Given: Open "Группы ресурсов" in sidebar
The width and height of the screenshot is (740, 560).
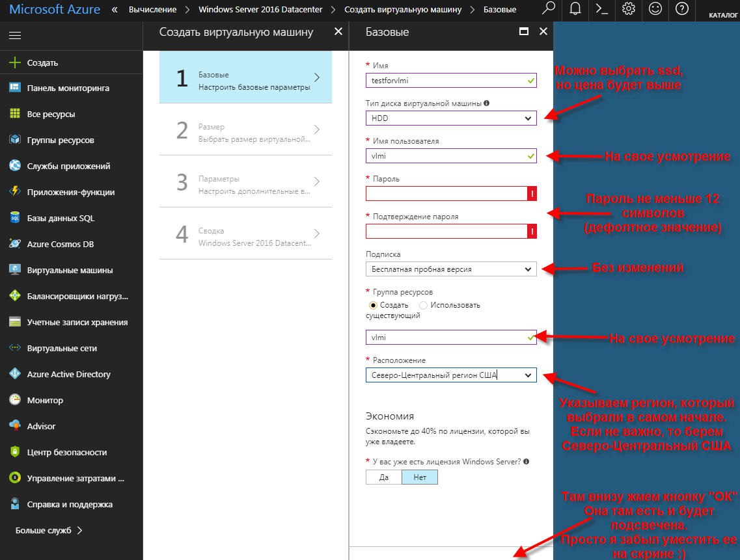Looking at the screenshot, I should [61, 140].
